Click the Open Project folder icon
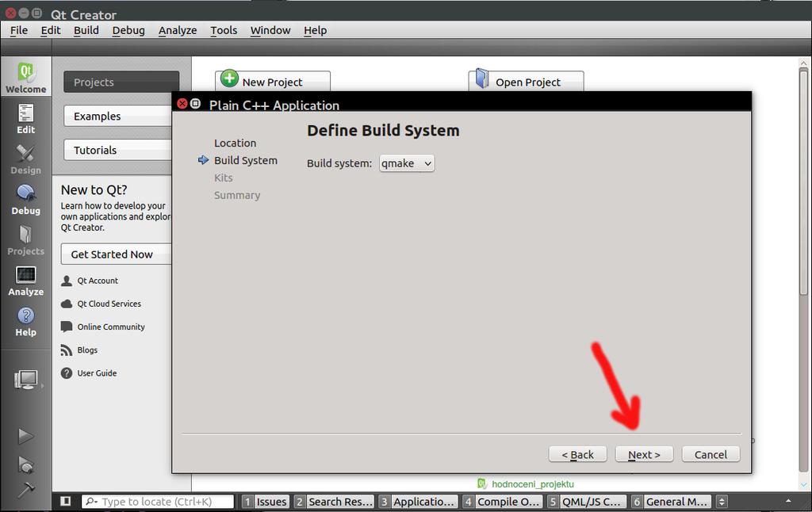 (482, 78)
